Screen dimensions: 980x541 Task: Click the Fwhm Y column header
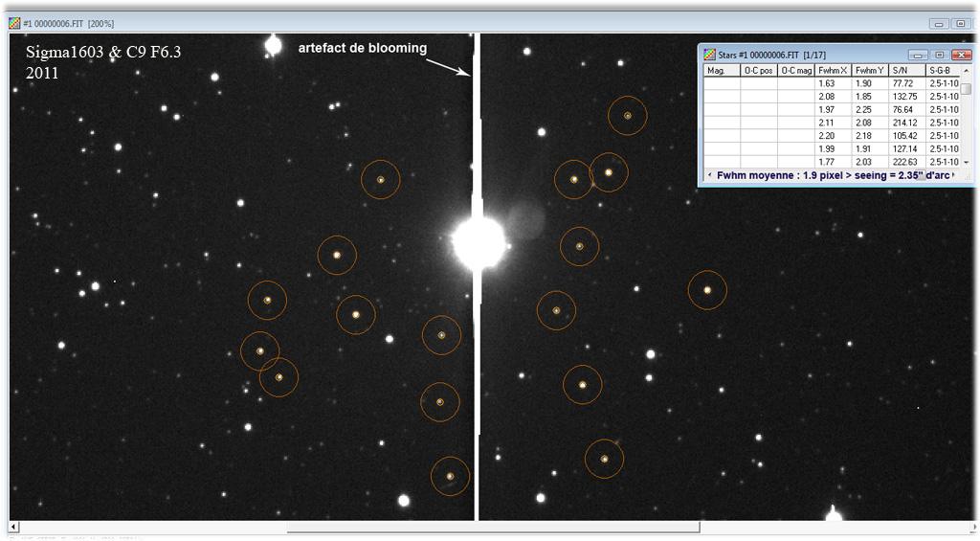click(x=870, y=70)
